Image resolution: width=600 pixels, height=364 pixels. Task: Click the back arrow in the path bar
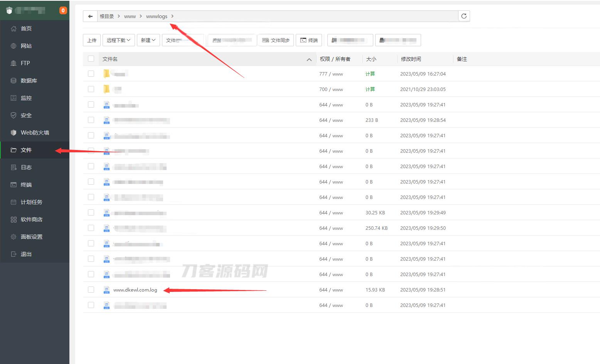click(x=90, y=16)
